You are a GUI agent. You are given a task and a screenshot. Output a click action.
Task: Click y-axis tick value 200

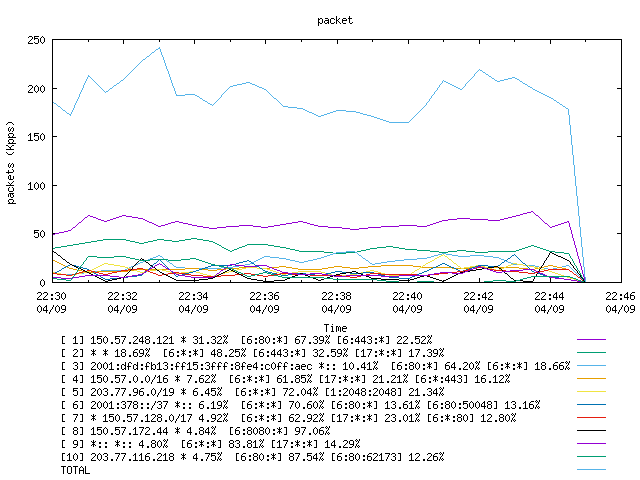(36, 89)
